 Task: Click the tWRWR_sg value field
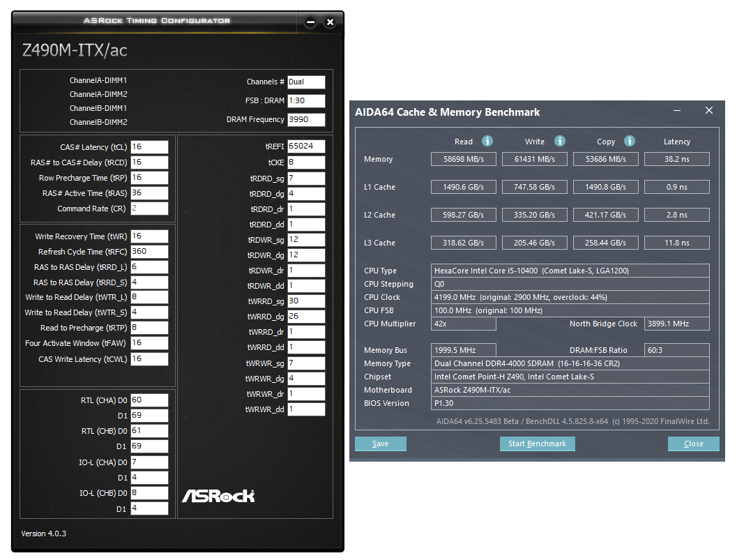(x=306, y=363)
